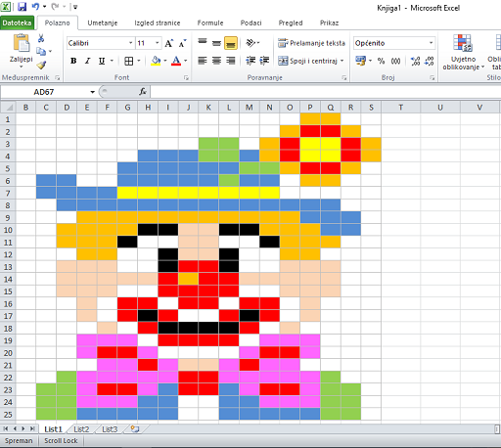Switch to the Prikaz tab
This screenshot has width=501, height=448.
click(329, 22)
